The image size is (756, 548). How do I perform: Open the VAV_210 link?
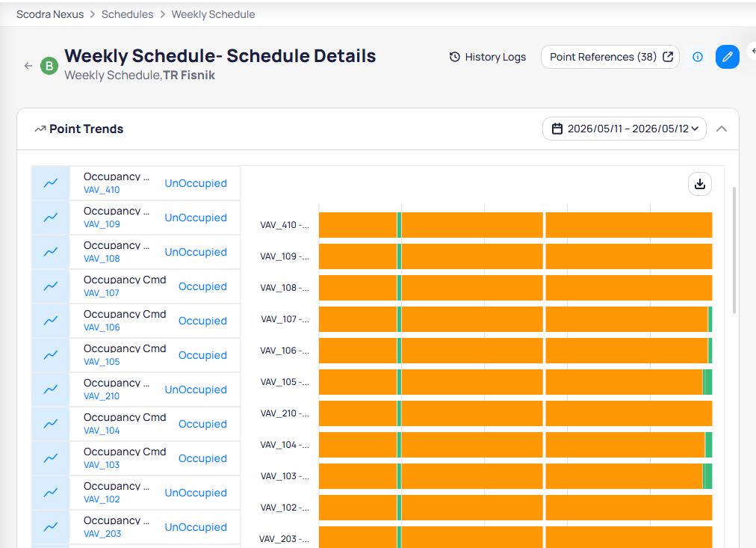click(x=102, y=396)
